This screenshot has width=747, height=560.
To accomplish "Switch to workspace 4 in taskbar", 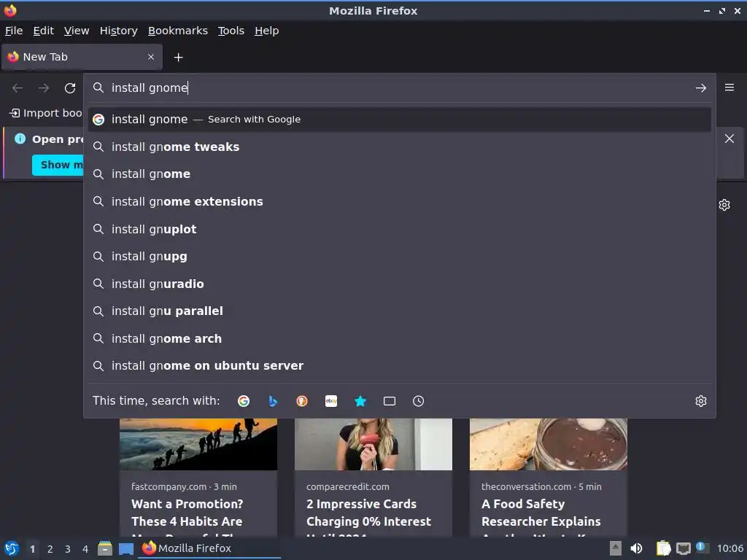I will pos(85,549).
